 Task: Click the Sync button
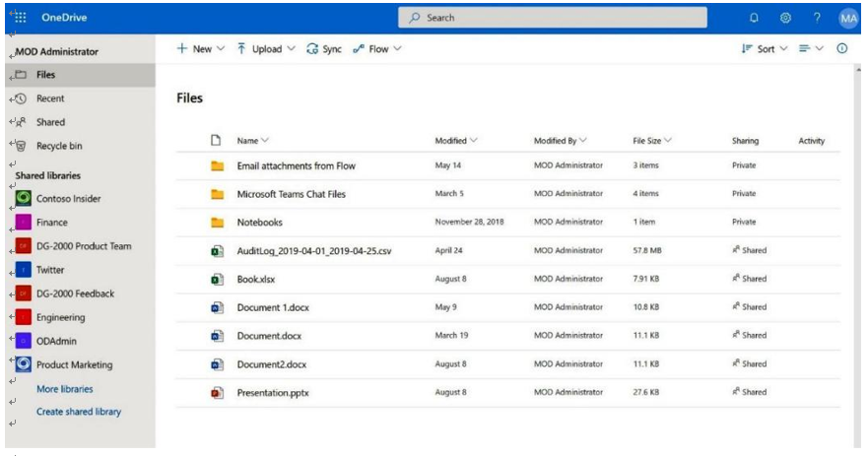coord(324,48)
